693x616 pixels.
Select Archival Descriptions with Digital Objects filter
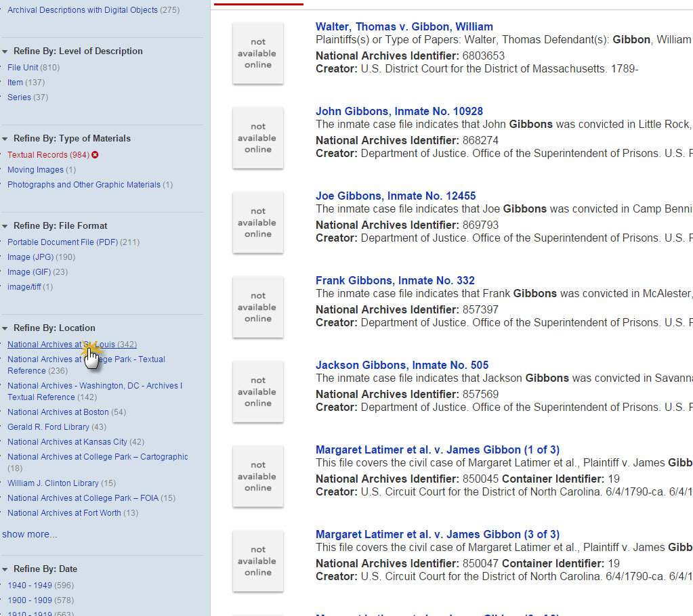click(x=82, y=10)
